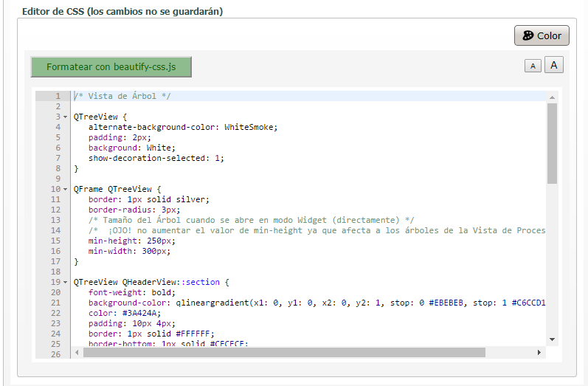
Task: Click the qlineargradient background-color line
Action: pos(317,303)
